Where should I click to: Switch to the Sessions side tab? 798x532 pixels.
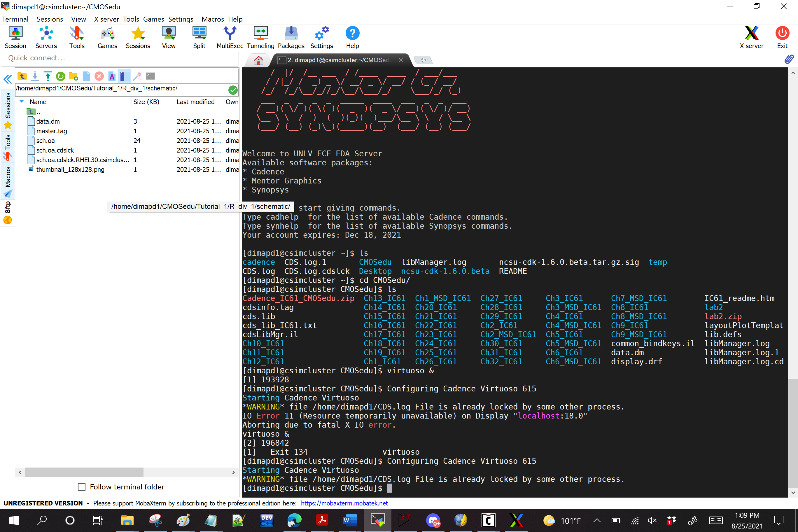coord(8,110)
